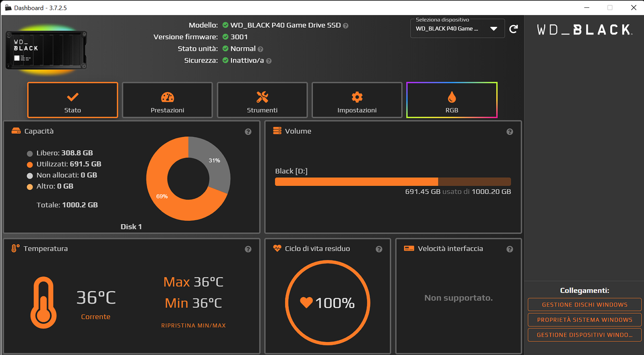
Task: Show help for Velocità interfaccia panel
Action: click(x=510, y=249)
